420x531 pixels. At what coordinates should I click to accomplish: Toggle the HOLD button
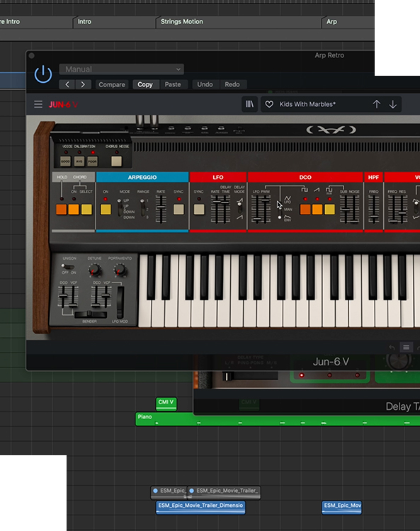62,210
